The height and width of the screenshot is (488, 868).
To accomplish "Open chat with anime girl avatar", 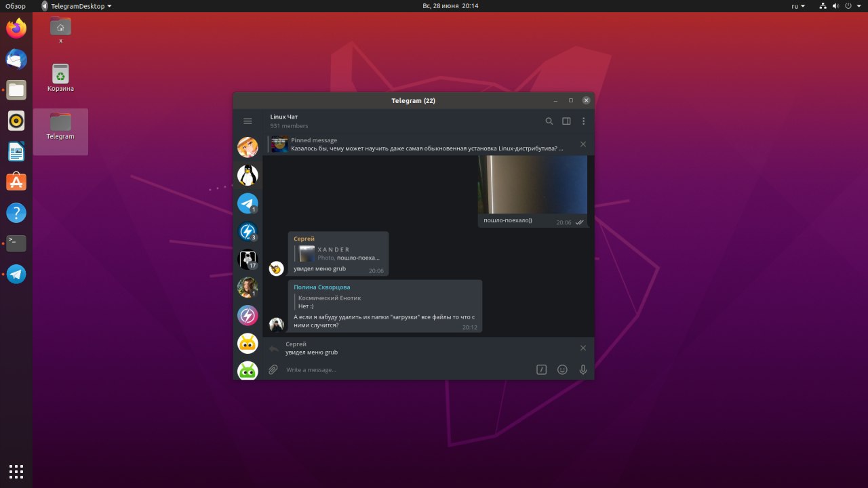I will [248, 147].
